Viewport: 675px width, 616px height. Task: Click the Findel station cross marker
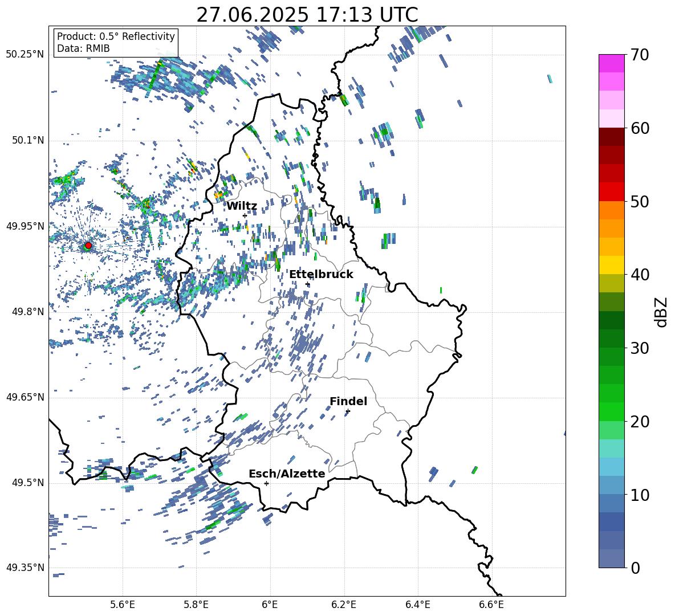click(x=348, y=411)
